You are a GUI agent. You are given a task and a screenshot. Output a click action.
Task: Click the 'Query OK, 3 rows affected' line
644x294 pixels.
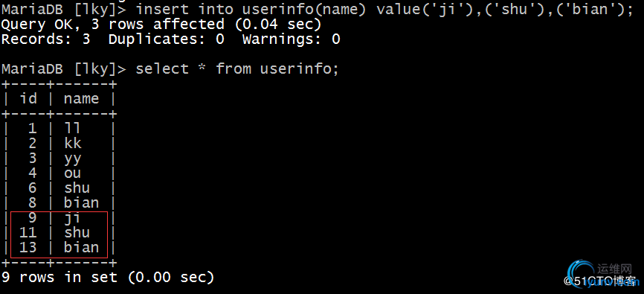[161, 25]
